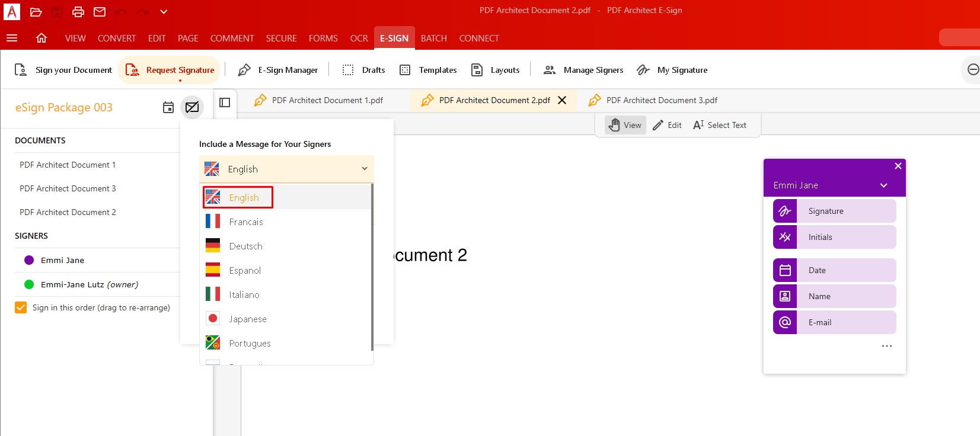980x436 pixels.
Task: Select PDF Architect Document 1 in documents list
Action: click(68, 165)
